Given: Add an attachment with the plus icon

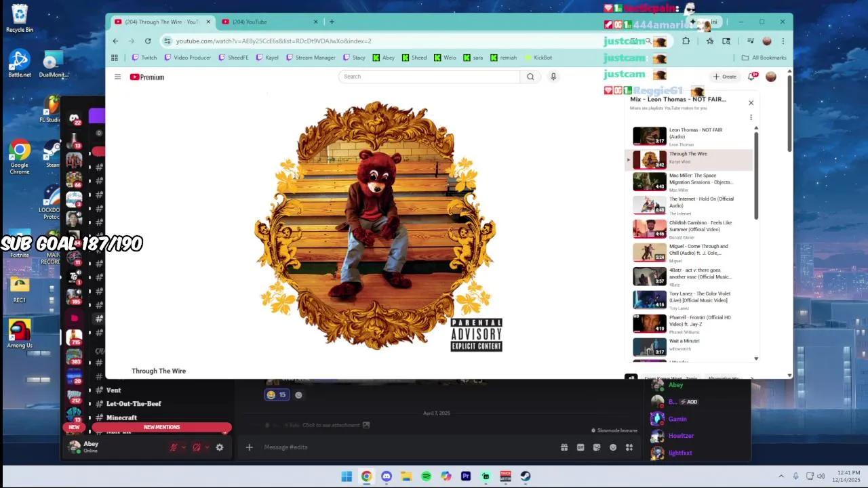Looking at the screenshot, I should 249,447.
